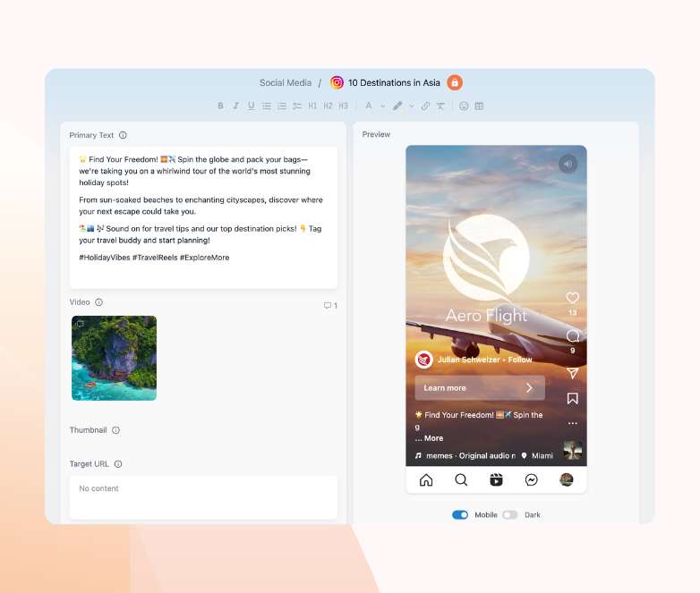Toggle italic formatting in the toolbar
700x593 pixels.
[x=235, y=106]
